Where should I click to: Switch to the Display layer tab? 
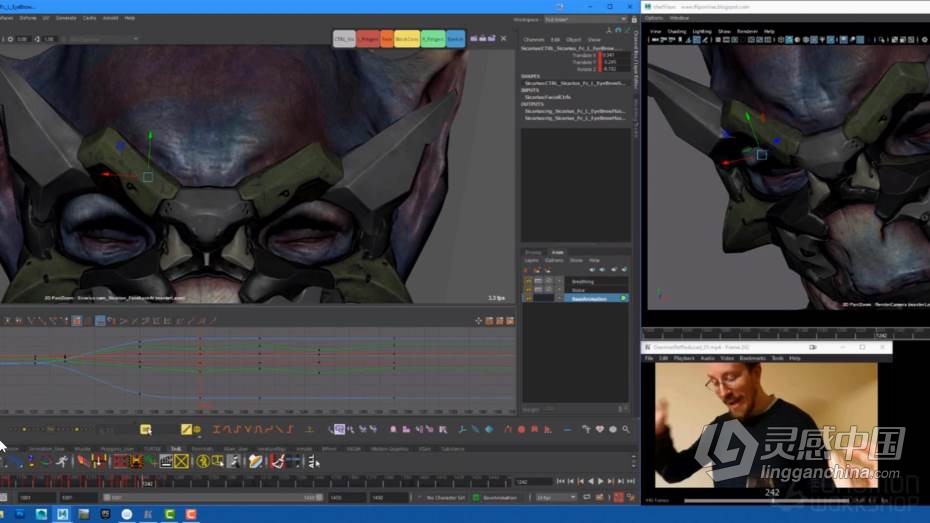[533, 252]
